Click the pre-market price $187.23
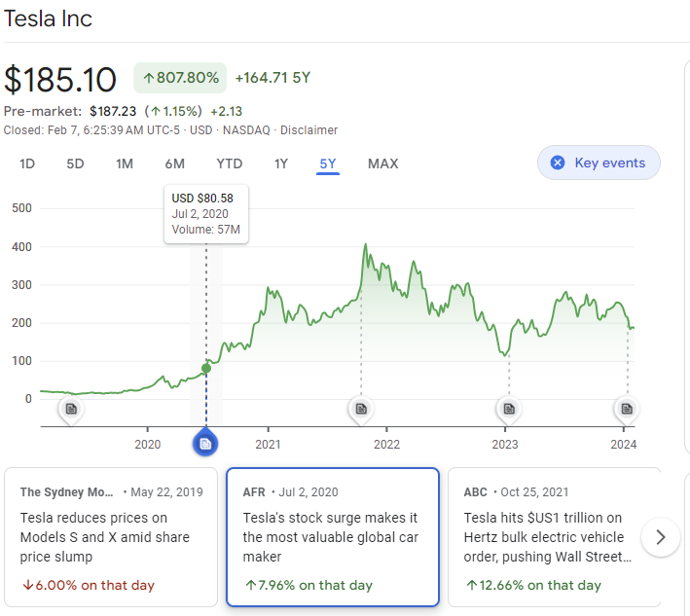Image resolution: width=690 pixels, height=616 pixels. tap(113, 111)
